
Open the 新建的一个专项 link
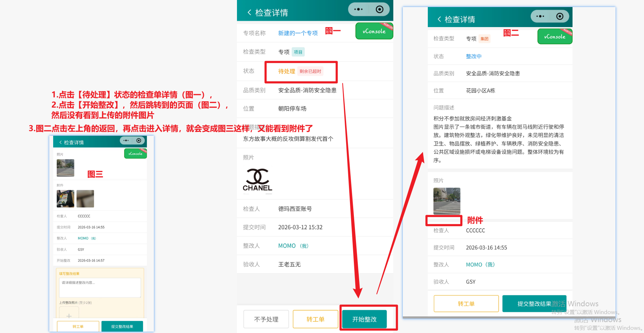pos(298,33)
